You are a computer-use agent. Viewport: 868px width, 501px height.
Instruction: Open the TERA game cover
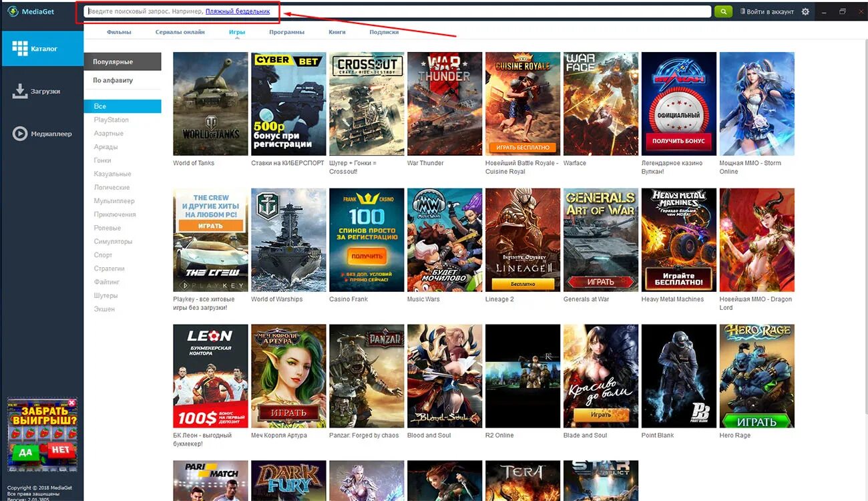pos(523,481)
